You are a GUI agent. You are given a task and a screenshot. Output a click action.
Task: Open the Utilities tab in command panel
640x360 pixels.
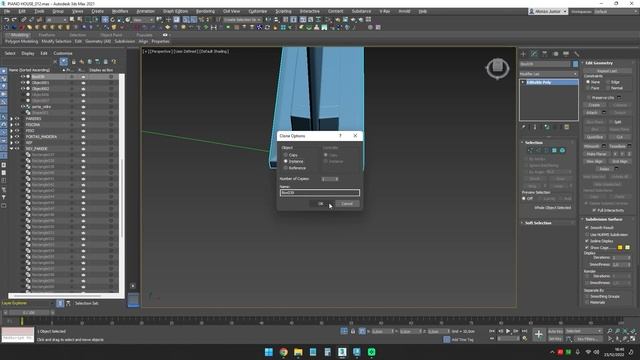tap(576, 54)
